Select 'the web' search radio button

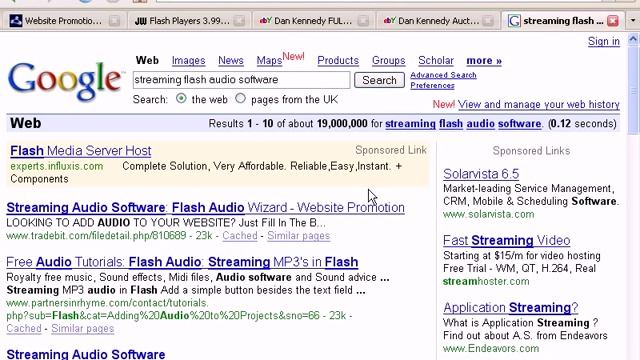click(x=181, y=98)
